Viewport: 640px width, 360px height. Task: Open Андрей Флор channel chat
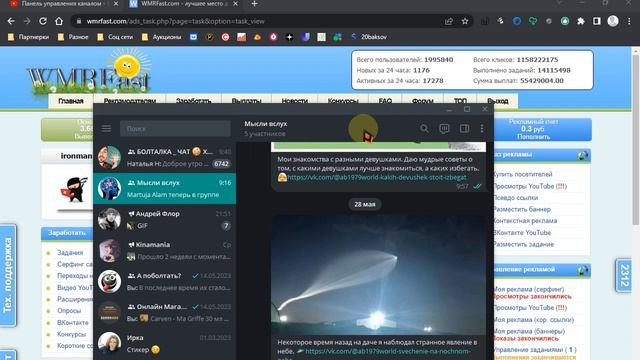click(164, 220)
